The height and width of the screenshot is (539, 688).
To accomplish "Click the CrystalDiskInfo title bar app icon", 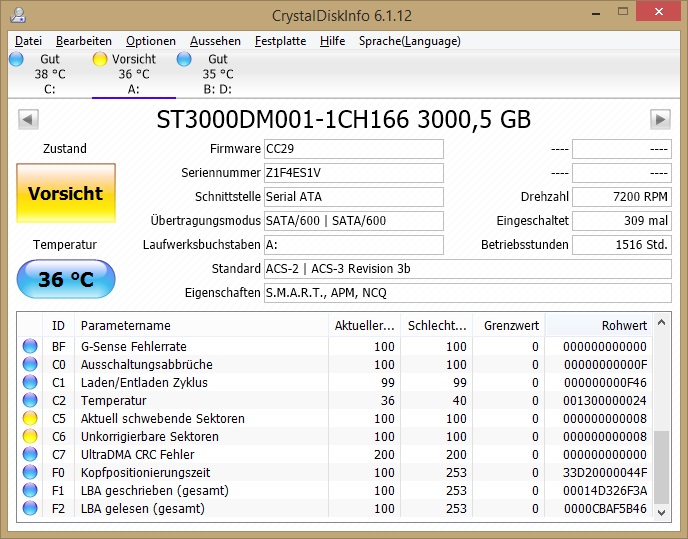I will tap(18, 15).
